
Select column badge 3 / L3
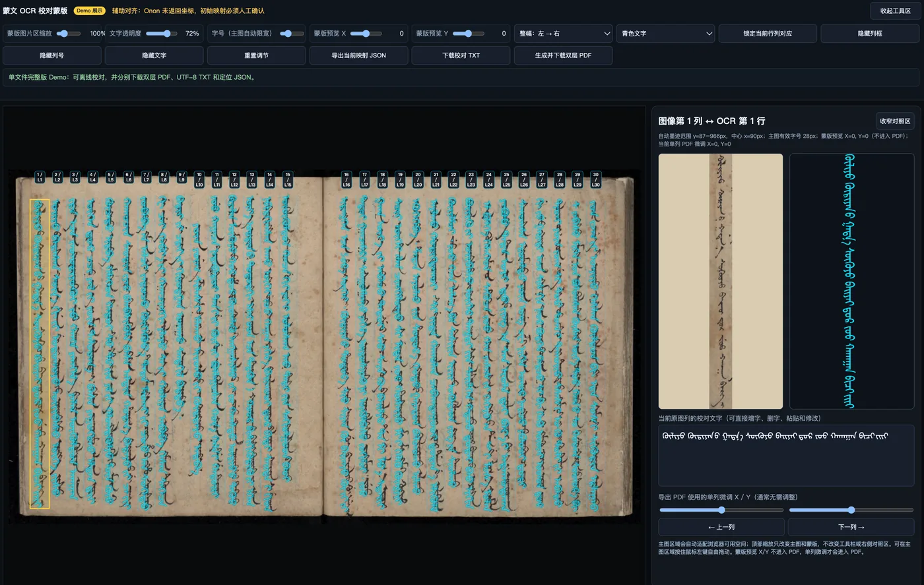coord(75,177)
